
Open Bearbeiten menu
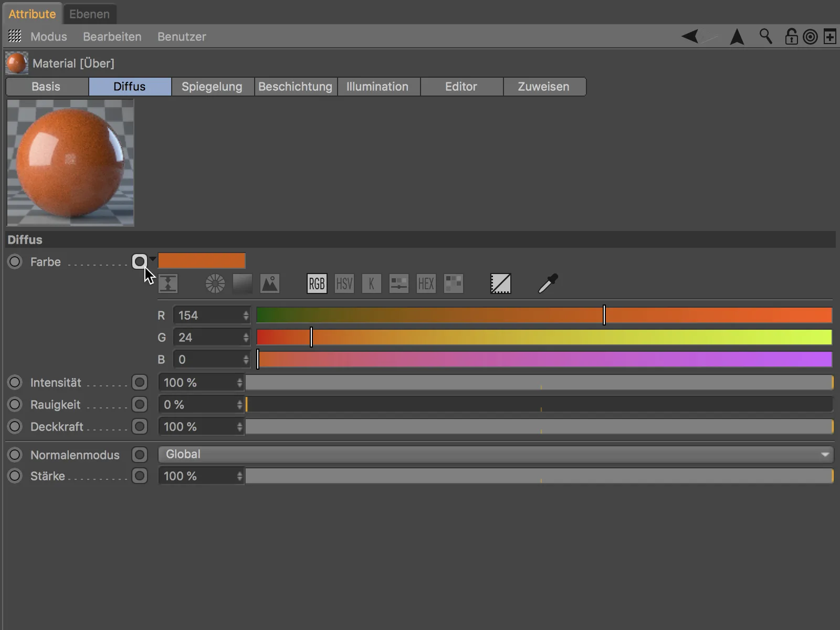[112, 37]
